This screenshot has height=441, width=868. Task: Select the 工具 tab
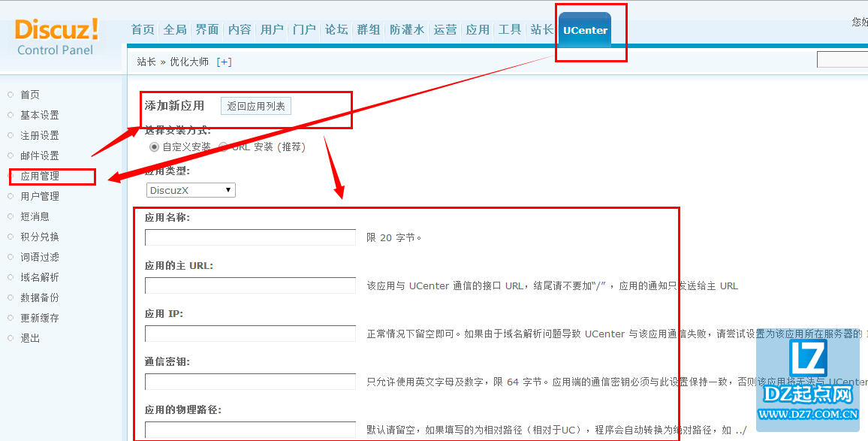point(509,30)
